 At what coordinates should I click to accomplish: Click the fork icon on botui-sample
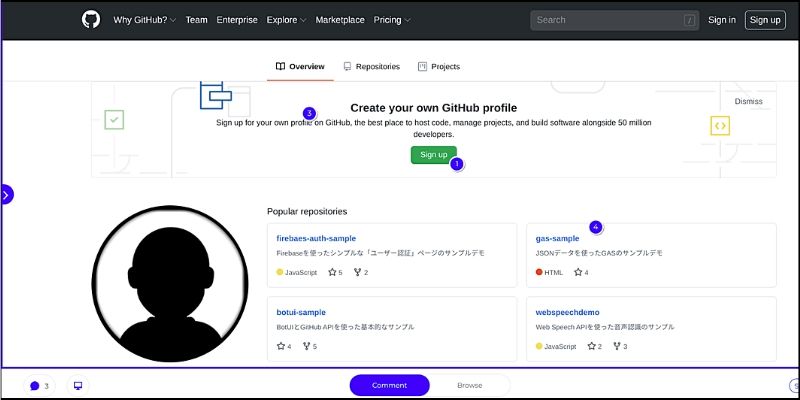tap(307, 346)
